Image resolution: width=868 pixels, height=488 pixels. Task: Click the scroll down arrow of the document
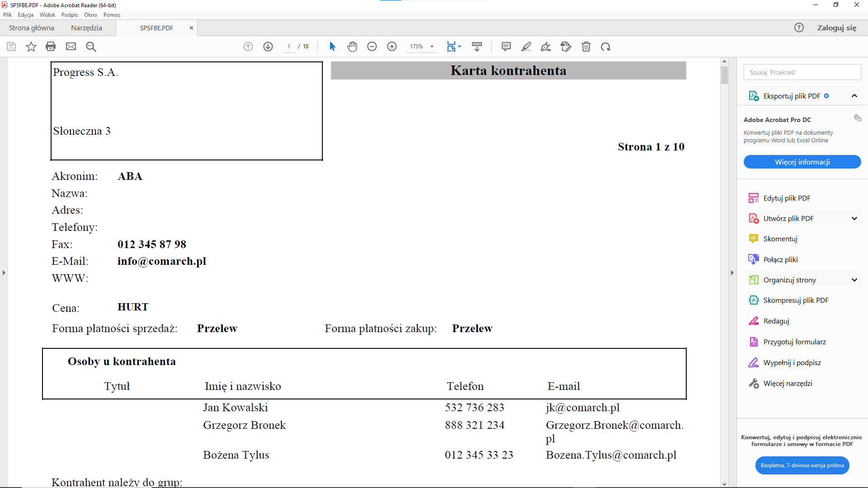click(724, 484)
